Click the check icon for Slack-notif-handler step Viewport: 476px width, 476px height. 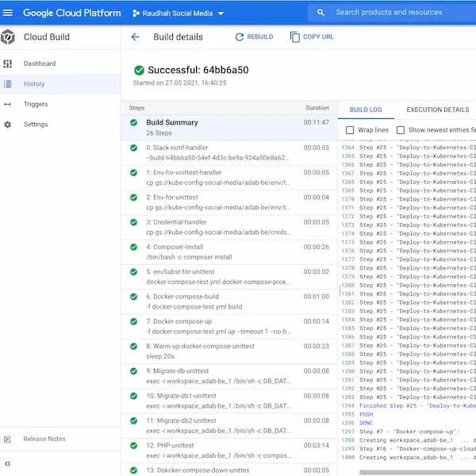point(133,148)
